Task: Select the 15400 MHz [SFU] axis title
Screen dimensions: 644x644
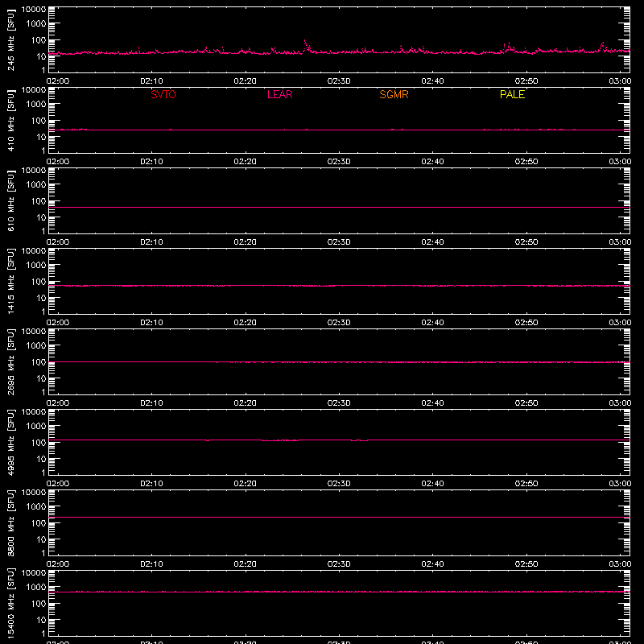Action: (x=11, y=603)
